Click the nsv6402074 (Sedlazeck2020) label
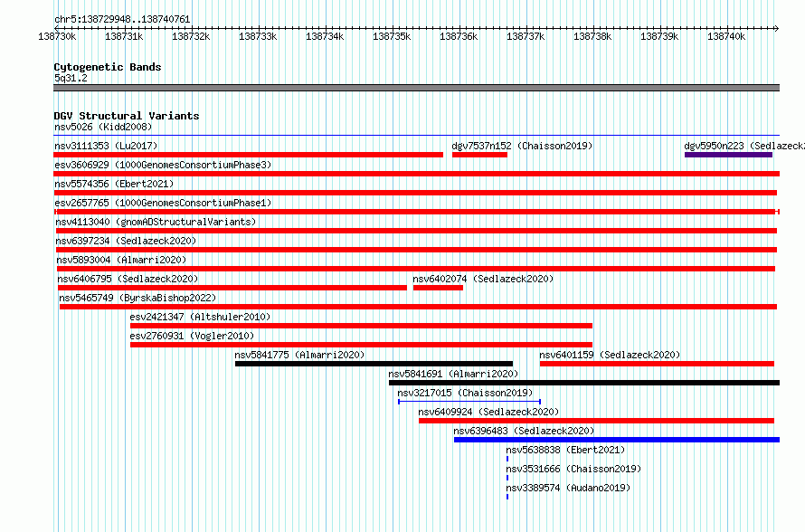Image resolution: width=805 pixels, height=532 pixels. (x=483, y=279)
